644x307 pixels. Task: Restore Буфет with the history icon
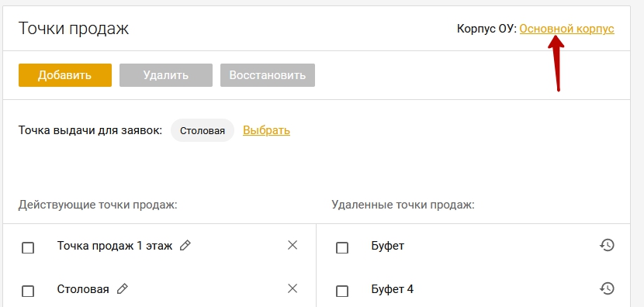[607, 245]
